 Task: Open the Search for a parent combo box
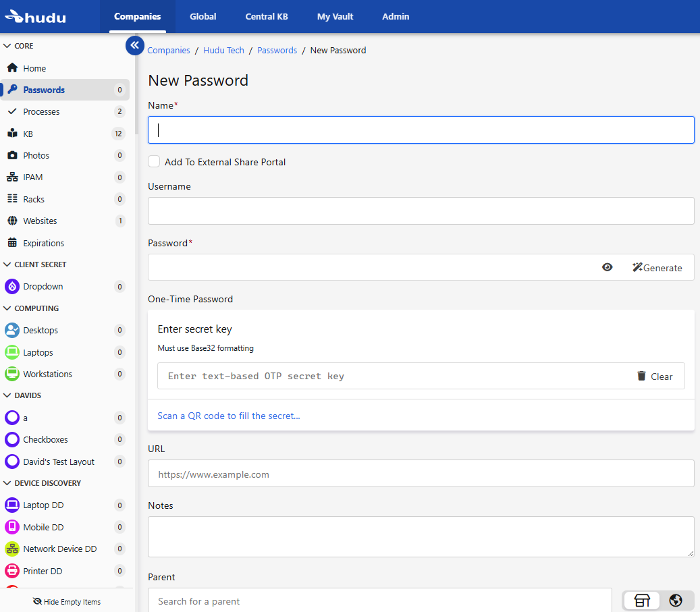pyautogui.click(x=380, y=601)
